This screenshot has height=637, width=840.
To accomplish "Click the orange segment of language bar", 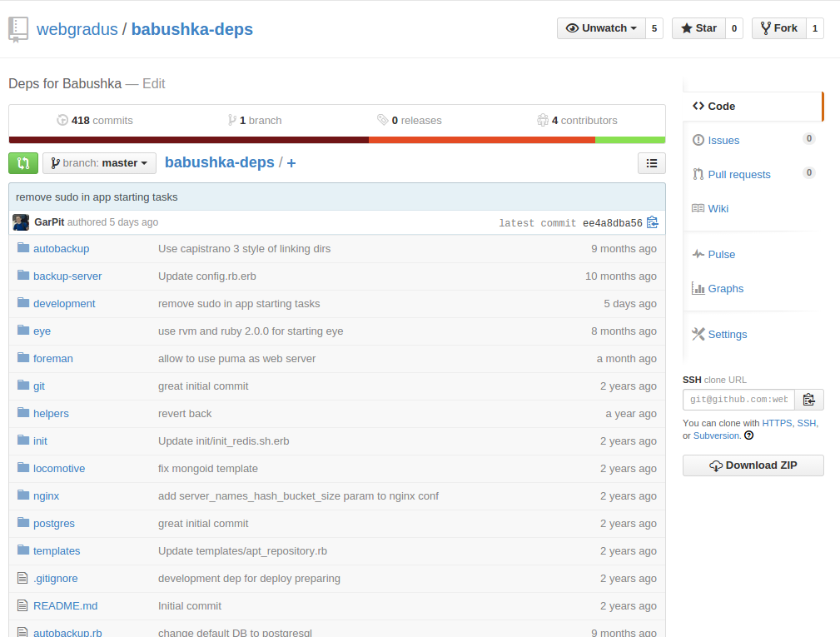I will (x=482, y=140).
